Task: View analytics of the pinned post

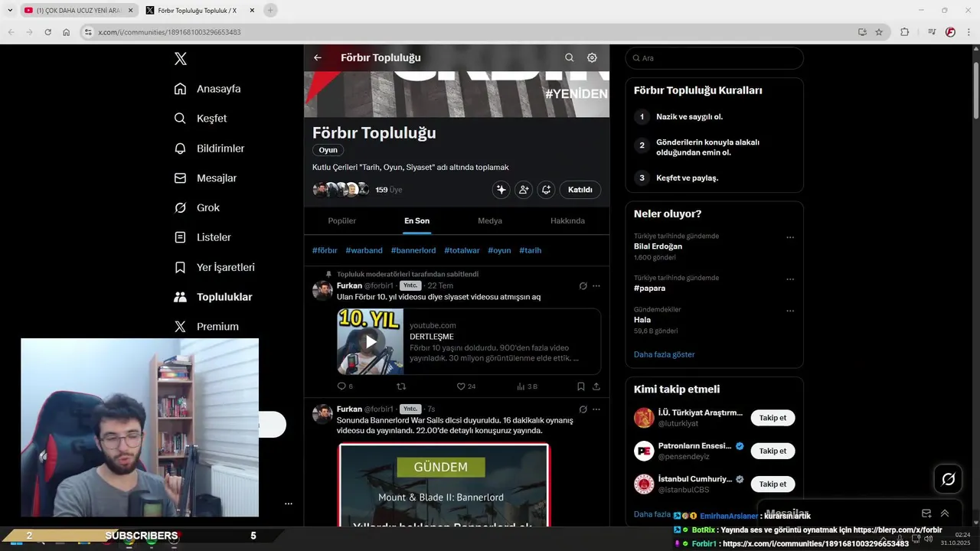Action: click(527, 386)
